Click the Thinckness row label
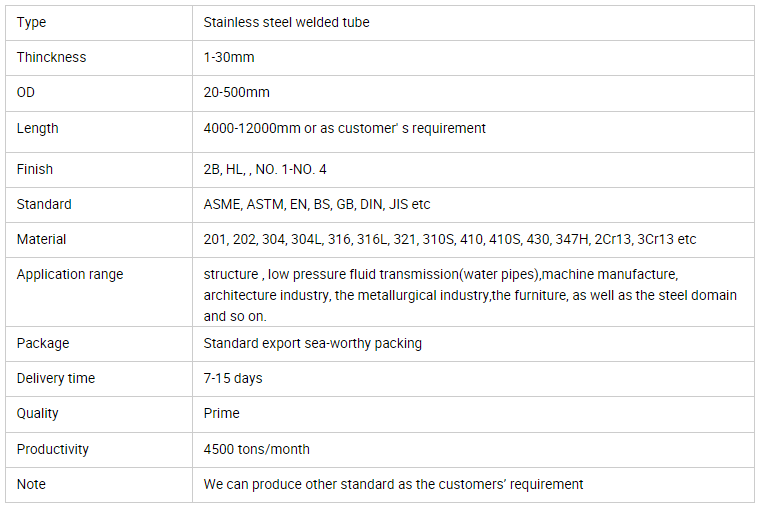762x506 pixels. pyautogui.click(x=52, y=57)
